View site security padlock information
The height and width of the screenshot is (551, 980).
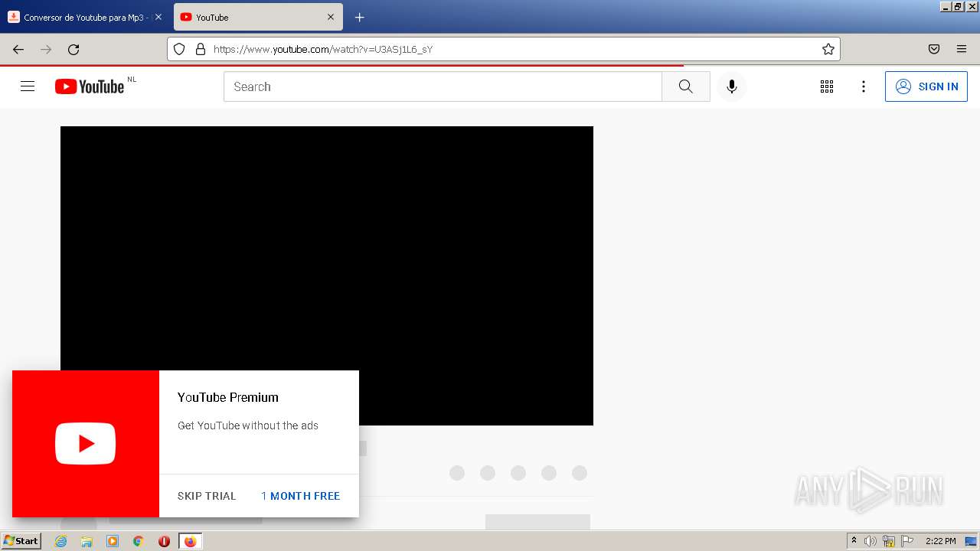click(201, 49)
